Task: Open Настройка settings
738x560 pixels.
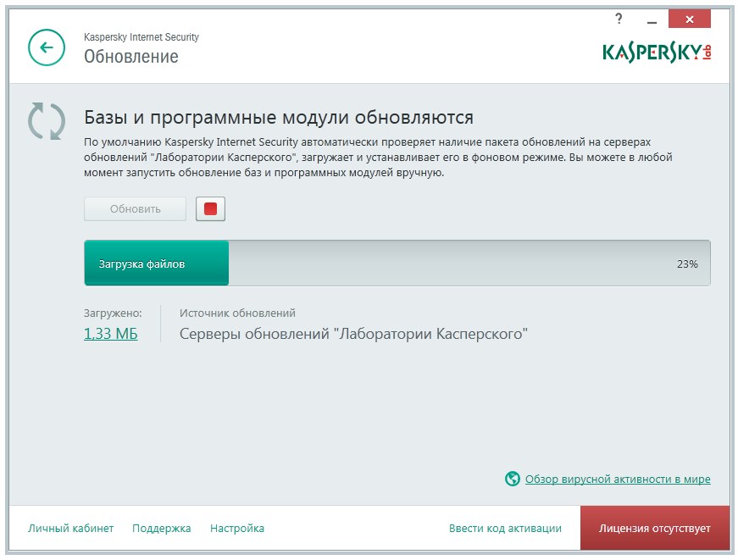Action: coord(236,528)
